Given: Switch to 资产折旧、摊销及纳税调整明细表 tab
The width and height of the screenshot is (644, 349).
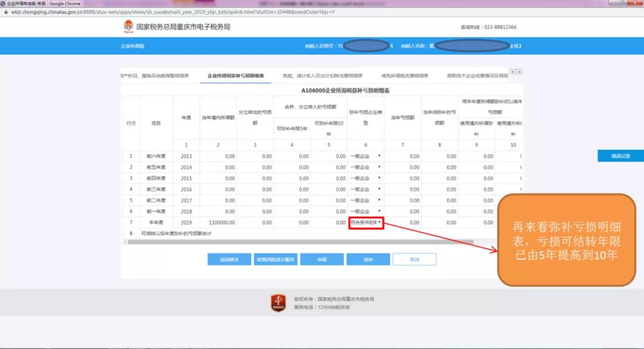Looking at the screenshot, I should click(155, 76).
